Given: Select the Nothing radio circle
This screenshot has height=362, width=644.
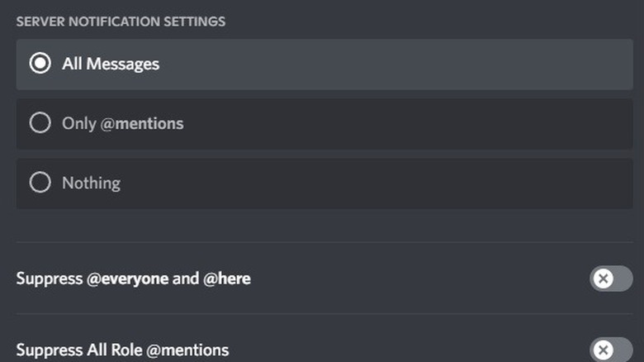Looking at the screenshot, I should 40,183.
